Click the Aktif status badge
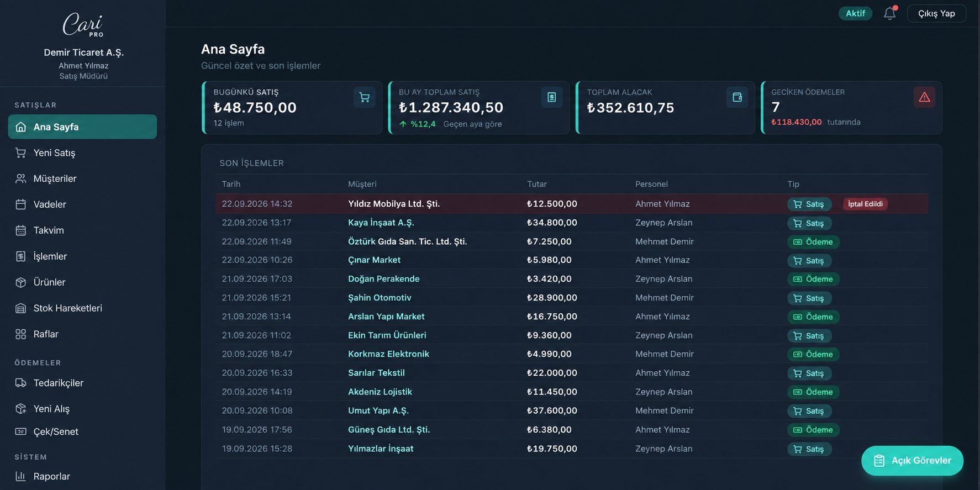 pyautogui.click(x=855, y=13)
